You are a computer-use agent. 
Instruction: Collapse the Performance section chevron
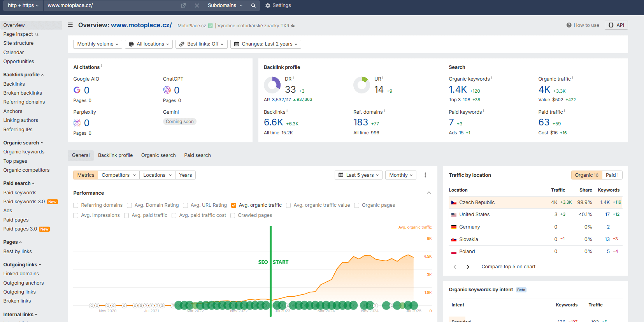(429, 193)
